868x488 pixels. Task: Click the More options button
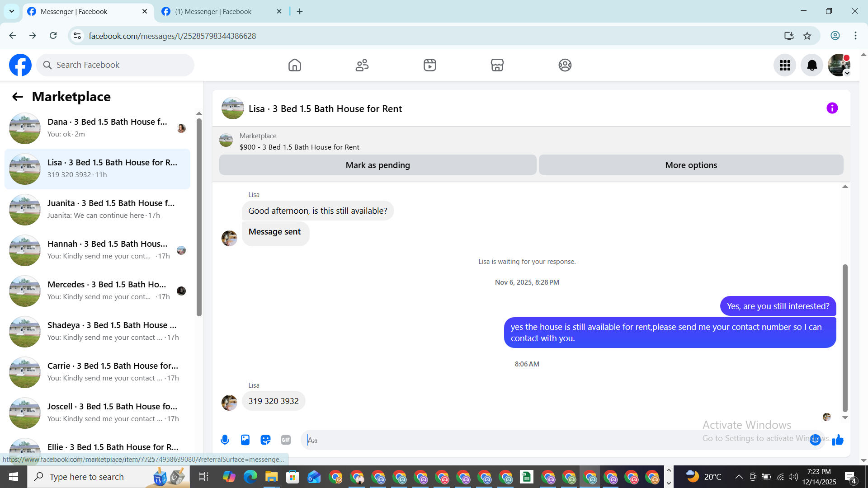pyautogui.click(x=691, y=165)
